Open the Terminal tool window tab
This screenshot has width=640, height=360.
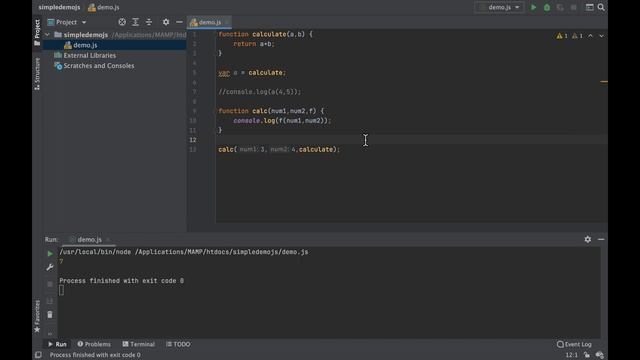pos(138,344)
